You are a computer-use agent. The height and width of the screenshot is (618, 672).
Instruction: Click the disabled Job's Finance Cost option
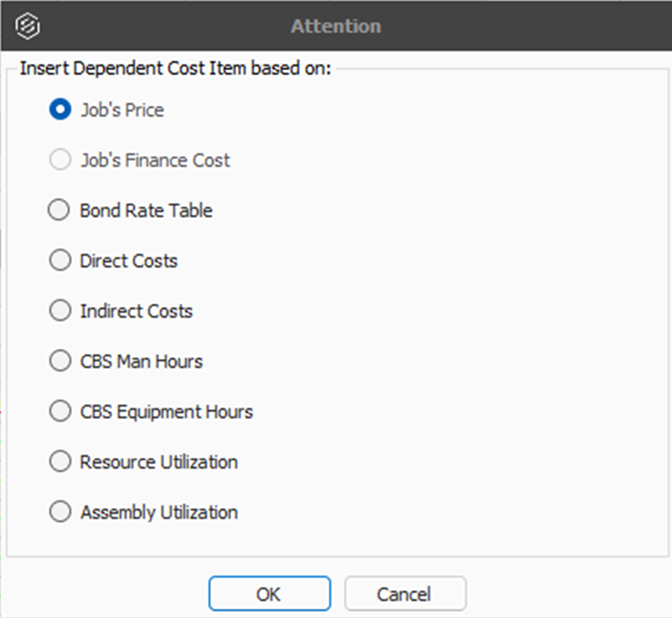tap(60, 160)
